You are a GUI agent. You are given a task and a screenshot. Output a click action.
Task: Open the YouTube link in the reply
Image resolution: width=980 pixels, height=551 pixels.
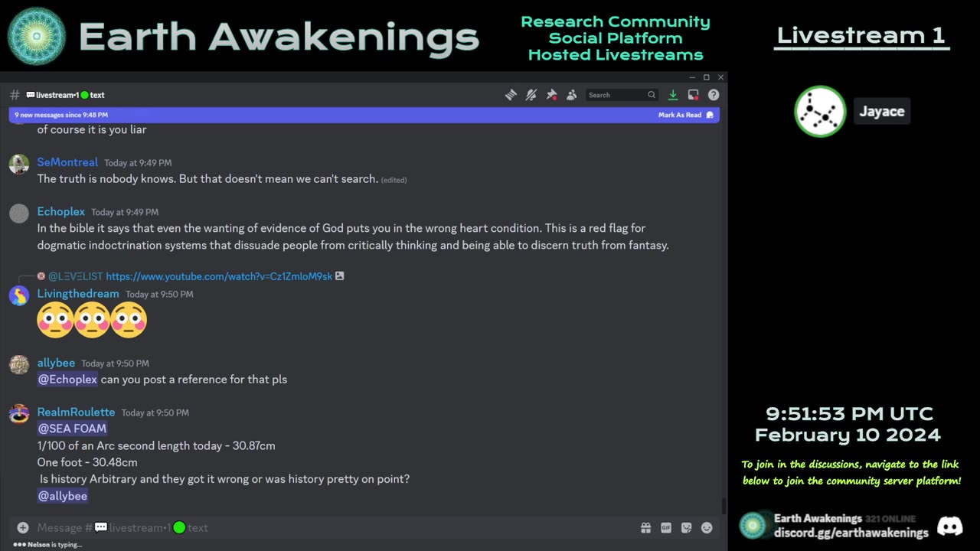219,276
